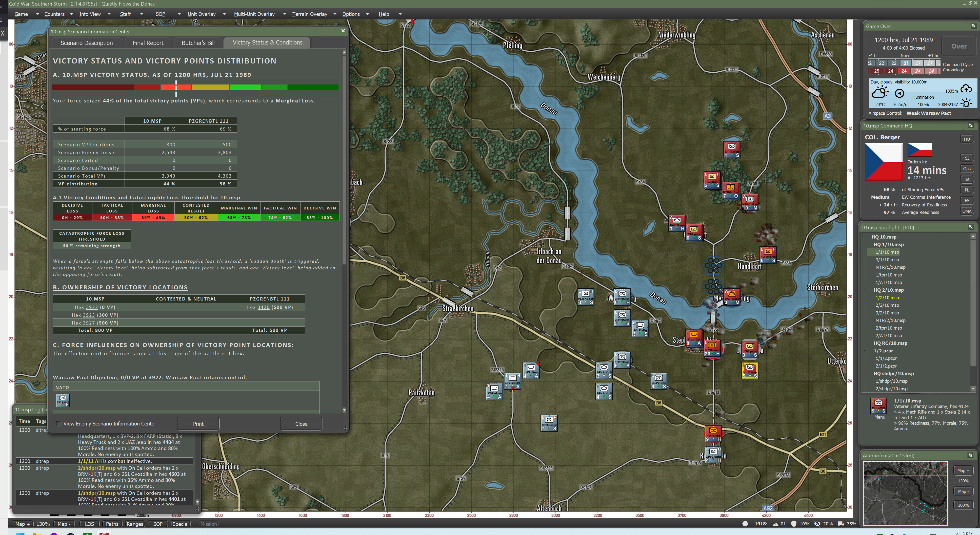Enable View Enemy Scenario Information Center checkbox
Screen dimensions: 980x535
pyautogui.click(x=58, y=424)
